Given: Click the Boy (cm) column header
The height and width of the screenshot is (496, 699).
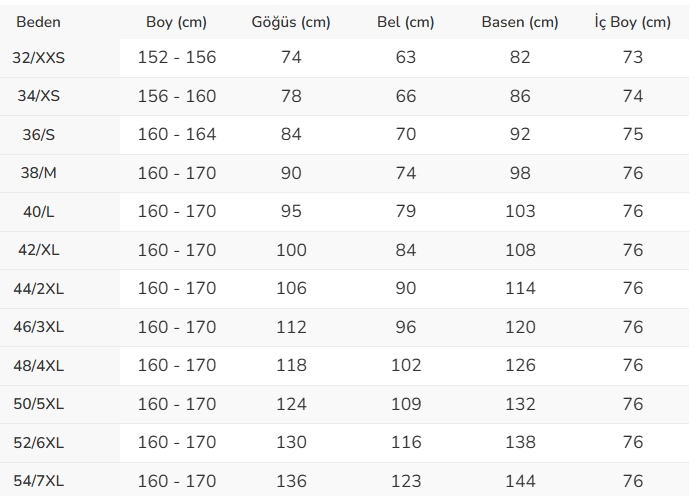Looking at the screenshot, I should (x=176, y=22).
